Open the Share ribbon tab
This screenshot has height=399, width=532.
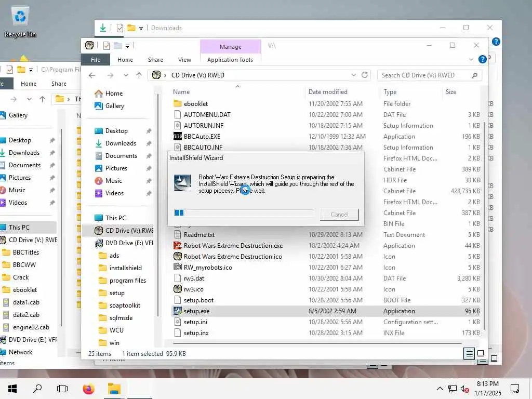pos(155,60)
